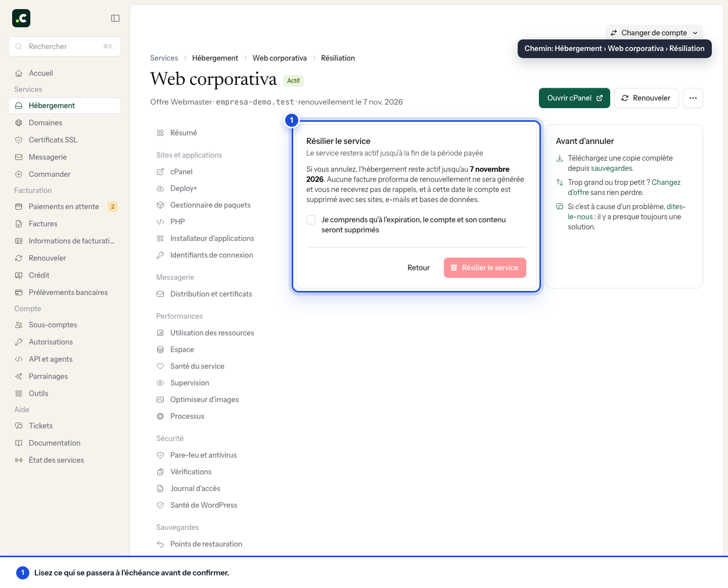This screenshot has height=588, width=728.
Task: Click the API et agents code icon
Action: [19, 359]
